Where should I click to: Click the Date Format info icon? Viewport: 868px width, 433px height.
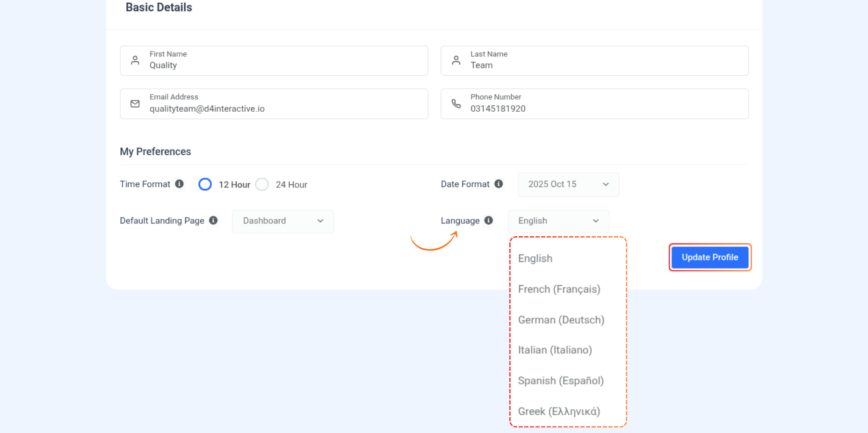[x=499, y=184]
